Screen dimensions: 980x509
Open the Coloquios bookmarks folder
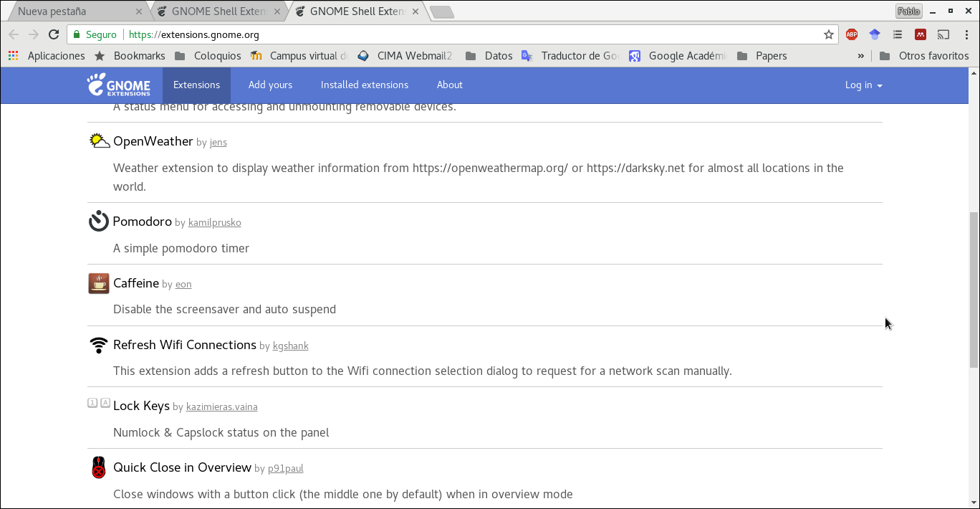(208, 56)
